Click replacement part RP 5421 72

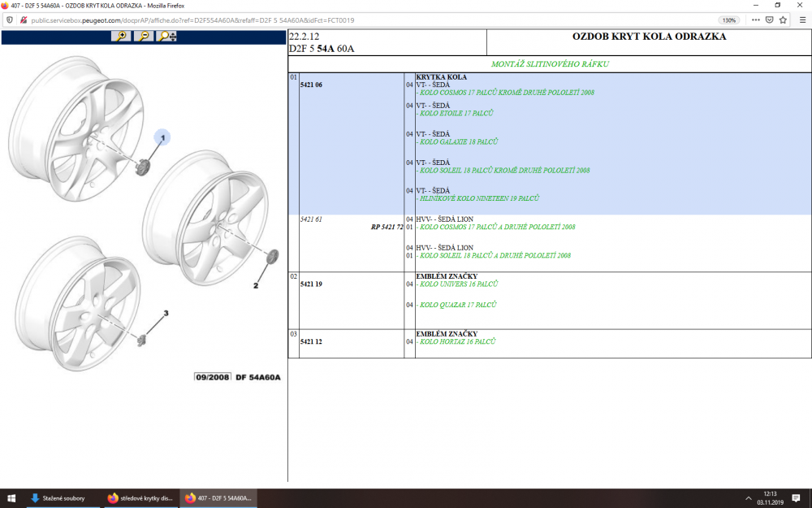pyautogui.click(x=387, y=227)
